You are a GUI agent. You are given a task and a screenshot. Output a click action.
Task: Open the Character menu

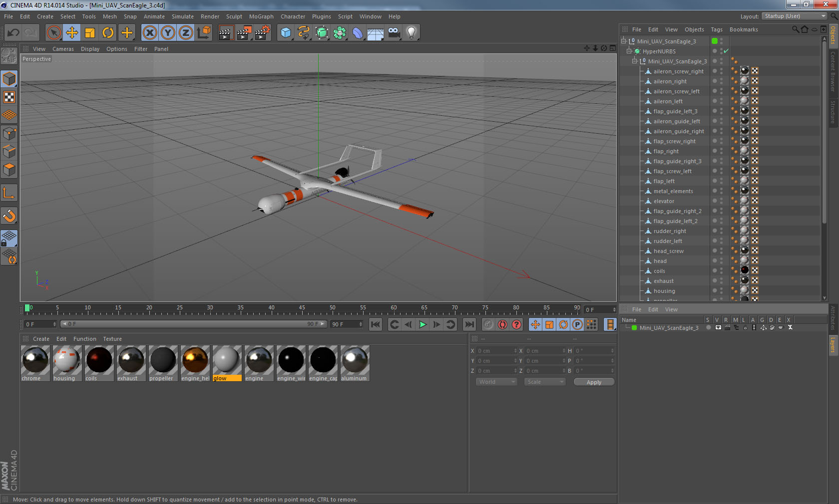click(x=293, y=16)
